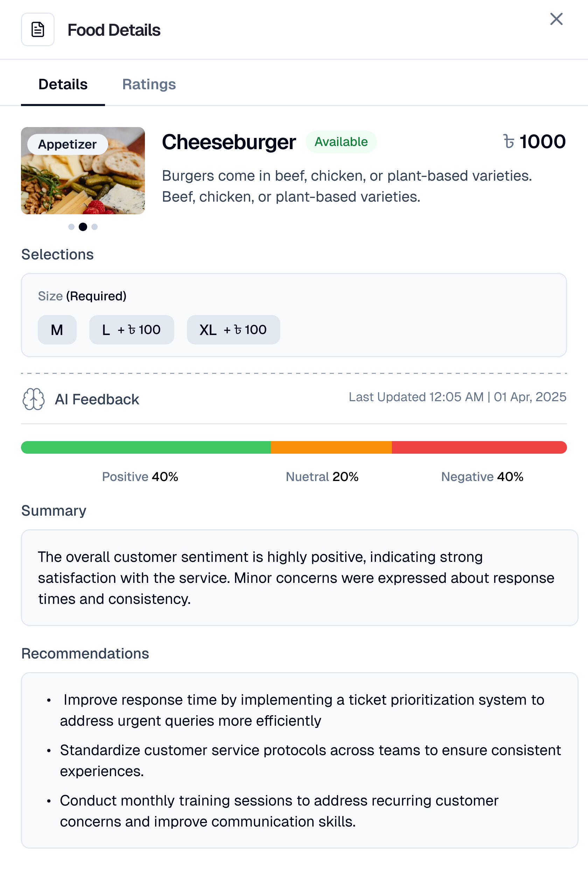Image resolution: width=588 pixels, height=878 pixels.
Task: Click the document icon beside Food Details
Action: [x=37, y=30]
